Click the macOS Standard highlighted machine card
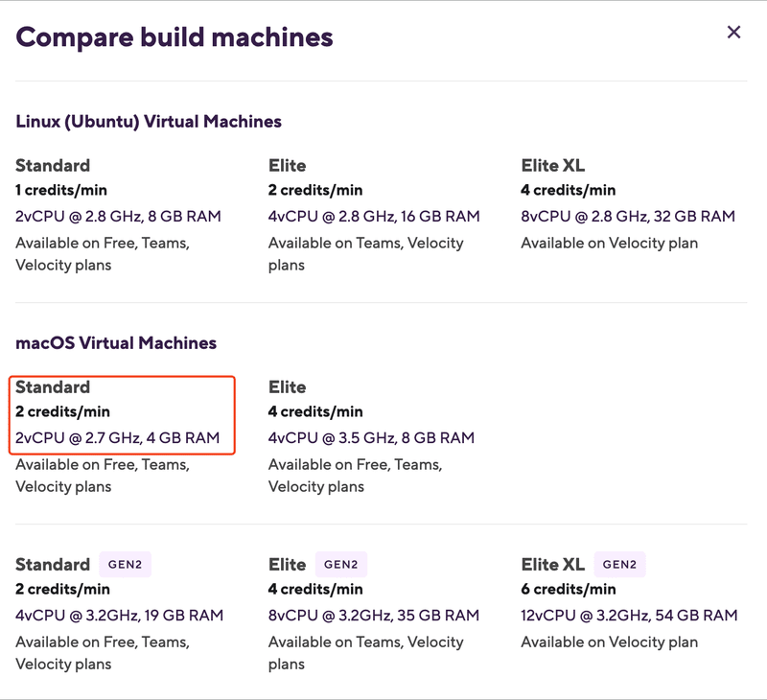767x700 pixels. pos(123,415)
